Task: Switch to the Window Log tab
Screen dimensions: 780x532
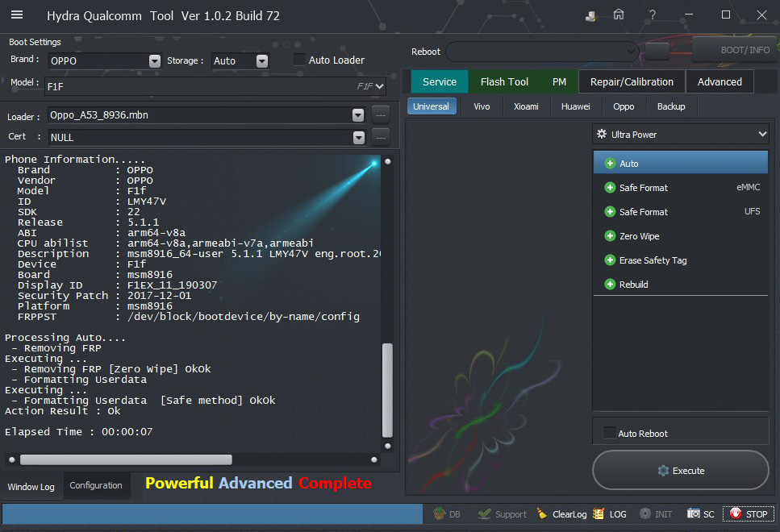Action: (x=31, y=486)
